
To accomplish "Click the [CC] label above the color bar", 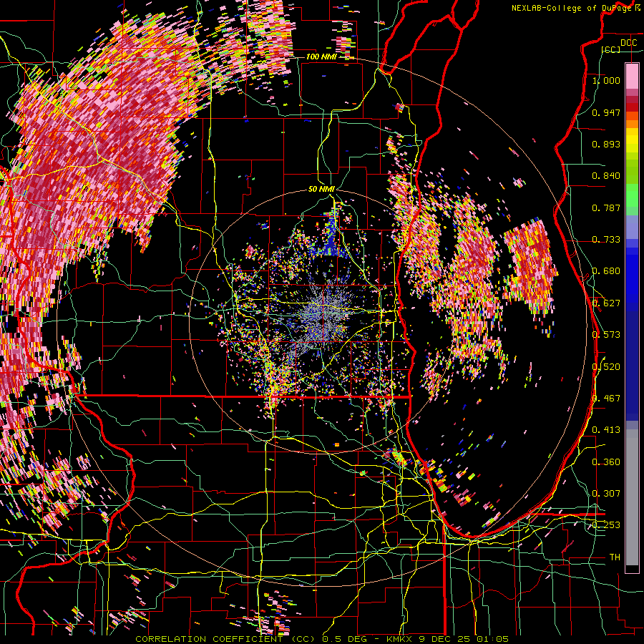I will 611,49.
